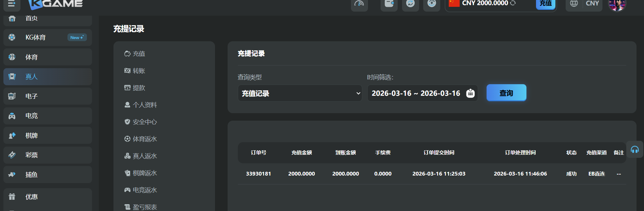
Task: Open 体育返水 sports rebate
Action: click(141, 139)
